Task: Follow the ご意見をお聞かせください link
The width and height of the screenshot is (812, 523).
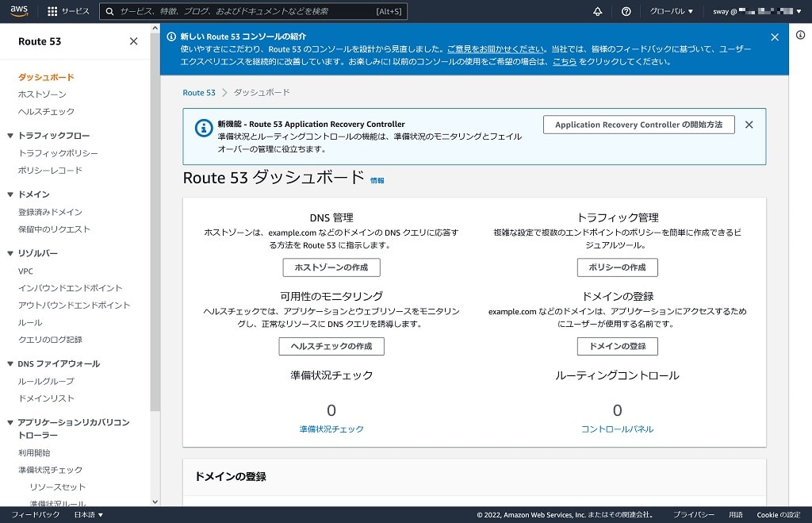Action: coord(496,48)
